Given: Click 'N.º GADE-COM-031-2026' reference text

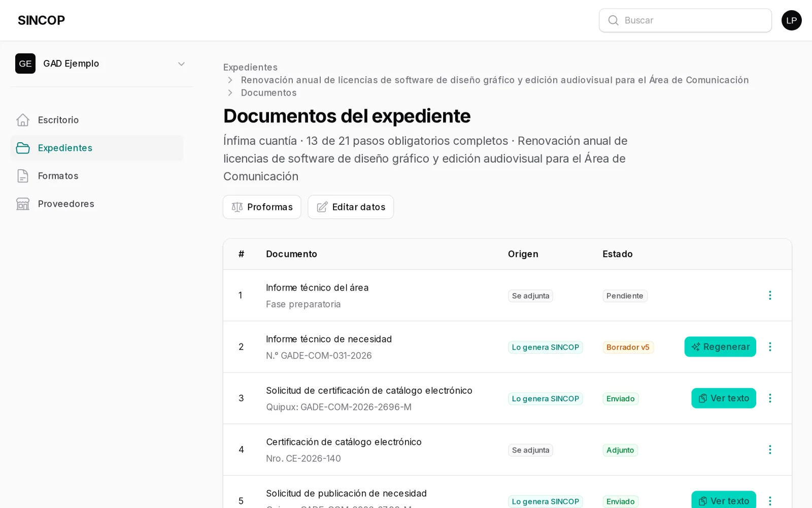Looking at the screenshot, I should [319, 356].
